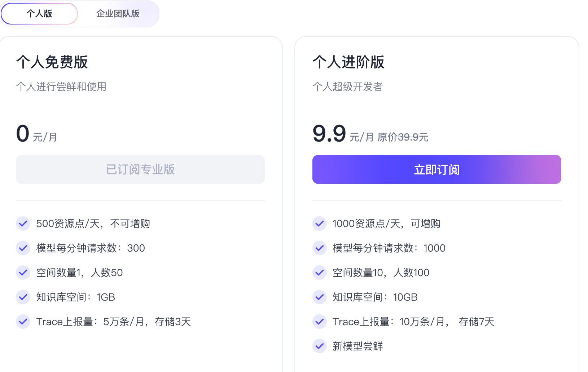This screenshot has width=588, height=372.
Task: Click checkmark icon beside 模型每分钟请求数：300
Action: 23,248
